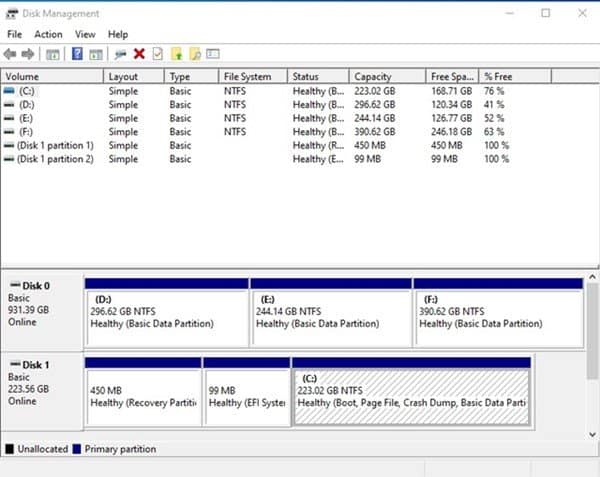Viewport: 600px width, 477px height.
Task: Select the (D:) 296.62 GB partition block
Action: [166, 313]
